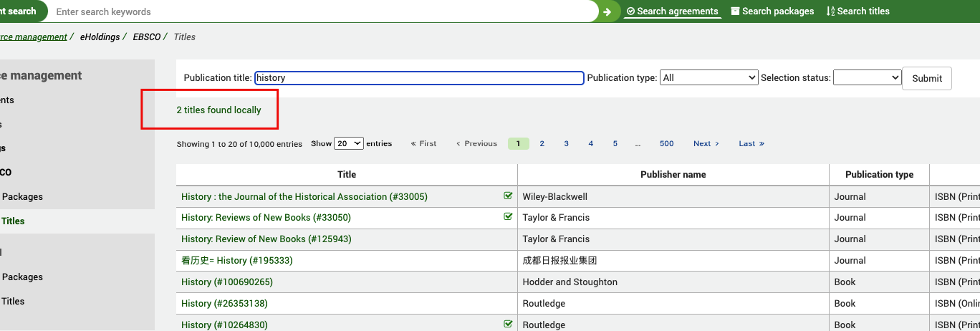
Task: Go to page 500 of results
Action: point(666,144)
